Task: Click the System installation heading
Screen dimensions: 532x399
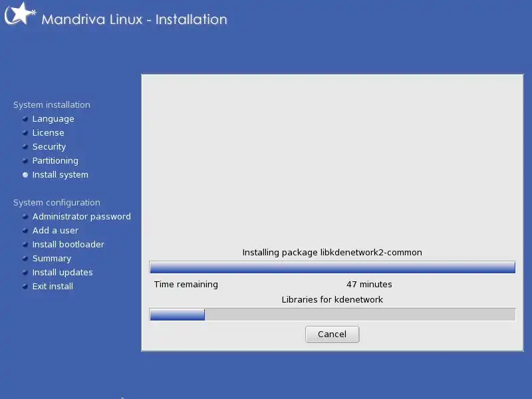Action: 52,105
